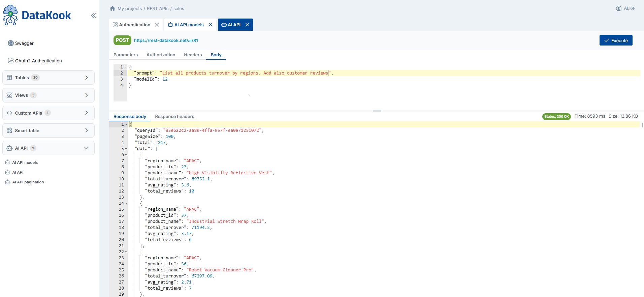The height and width of the screenshot is (297, 644).
Task: Click the Views eye icon
Action: pos(9,95)
